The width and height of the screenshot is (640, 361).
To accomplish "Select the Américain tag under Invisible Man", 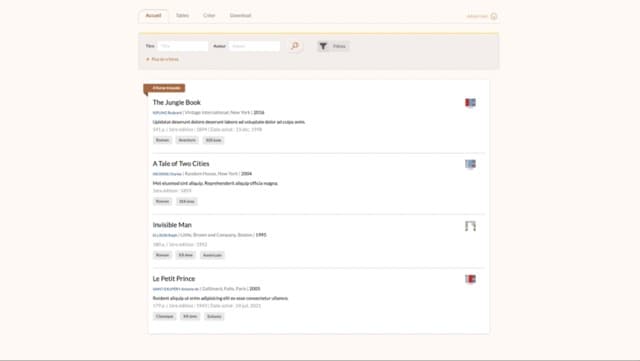I will click(x=212, y=255).
